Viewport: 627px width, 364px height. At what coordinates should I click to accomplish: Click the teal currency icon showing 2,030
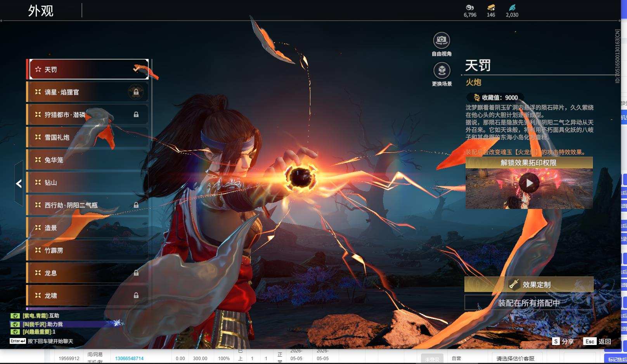[512, 7]
